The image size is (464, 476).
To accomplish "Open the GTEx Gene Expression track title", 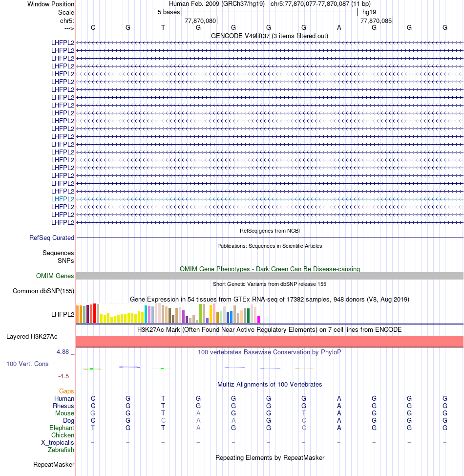I will (270, 299).
